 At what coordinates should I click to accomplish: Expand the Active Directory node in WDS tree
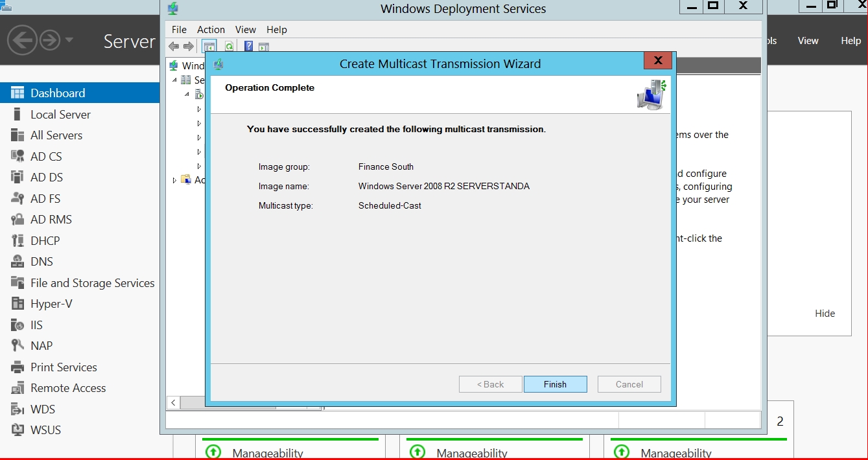pos(174,180)
